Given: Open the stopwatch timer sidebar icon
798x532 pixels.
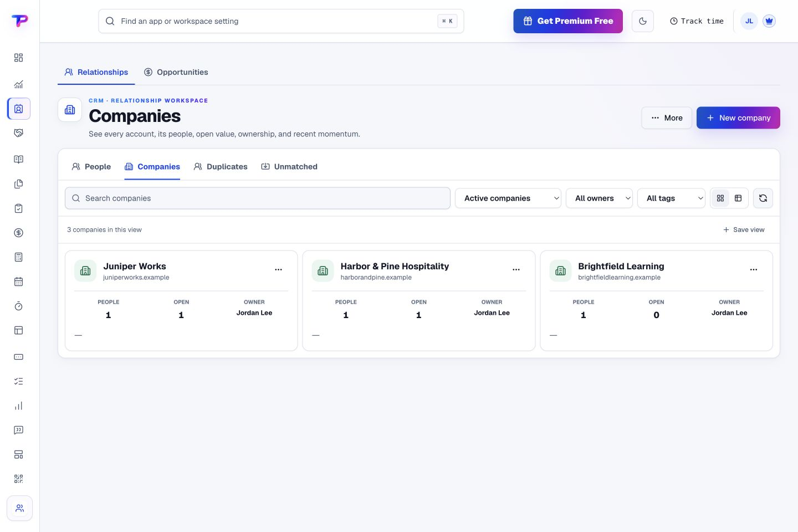Looking at the screenshot, I should click(x=18, y=306).
